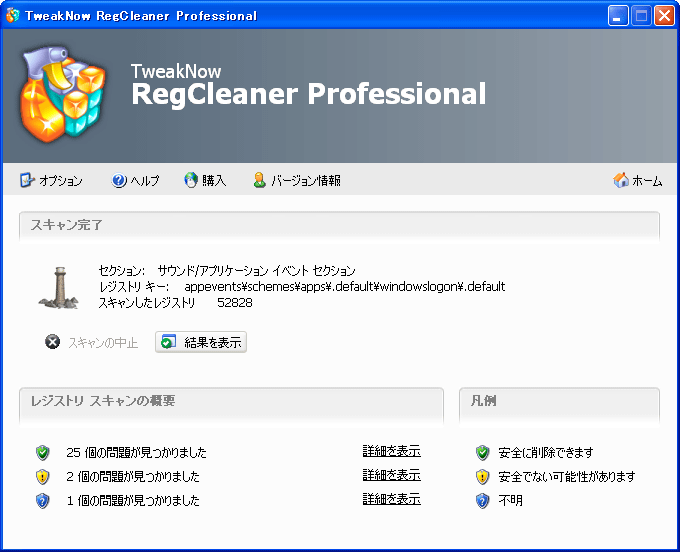The height and width of the screenshot is (552, 680).
Task: Click the lighthouse scan icon
Action: [59, 287]
